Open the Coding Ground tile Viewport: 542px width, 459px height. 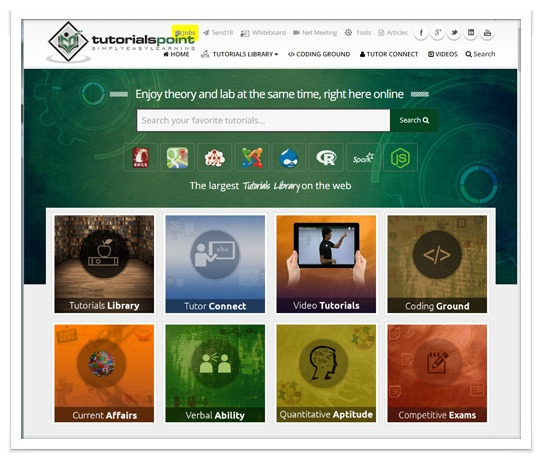[x=437, y=264]
